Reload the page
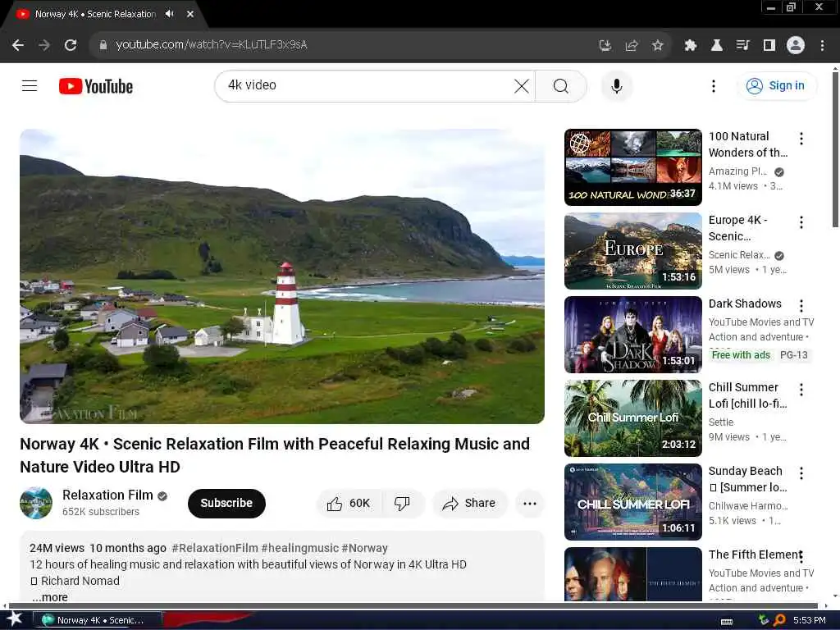The height and width of the screenshot is (630, 840). pos(71,45)
